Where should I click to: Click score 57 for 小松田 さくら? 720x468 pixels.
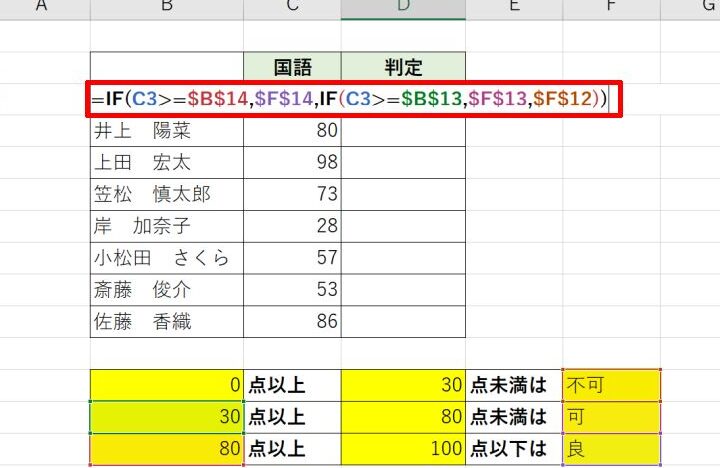pos(292,258)
